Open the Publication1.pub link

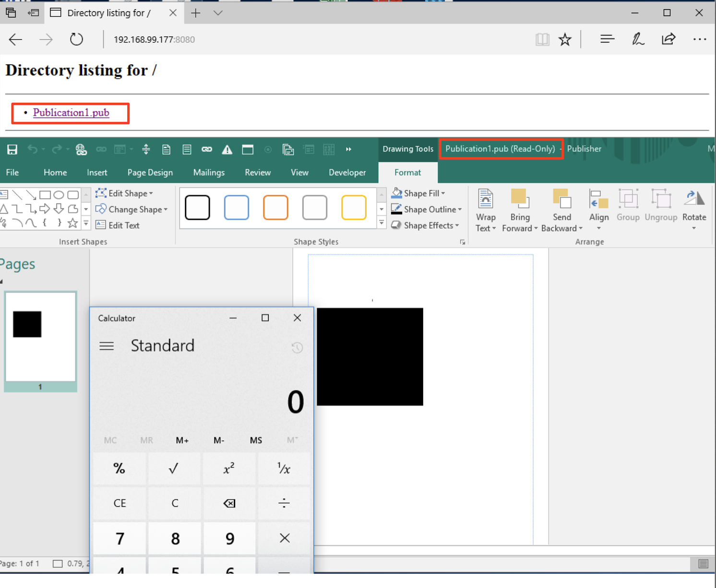[71, 113]
